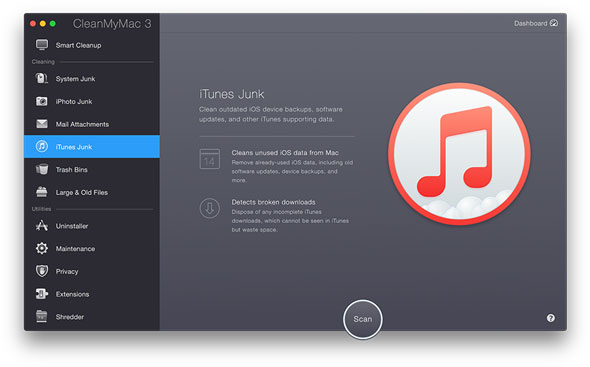
Task: Open the Privacy label in sidebar
Action: [x=67, y=271]
